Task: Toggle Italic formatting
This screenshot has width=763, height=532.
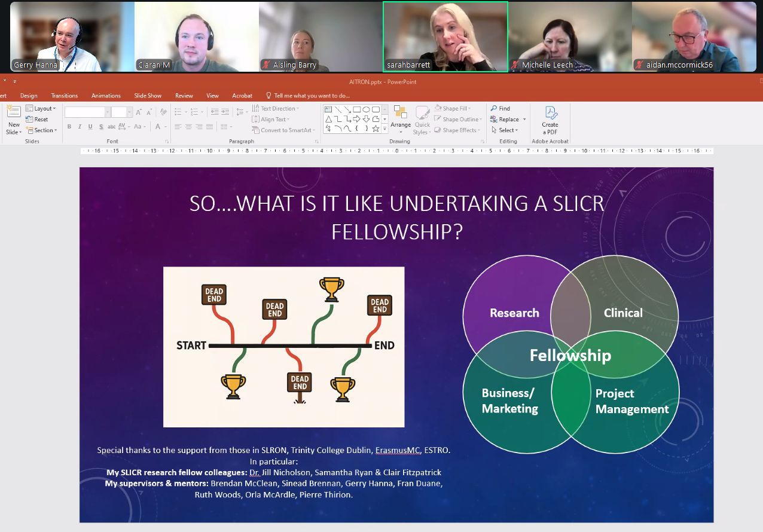Action: pos(80,127)
